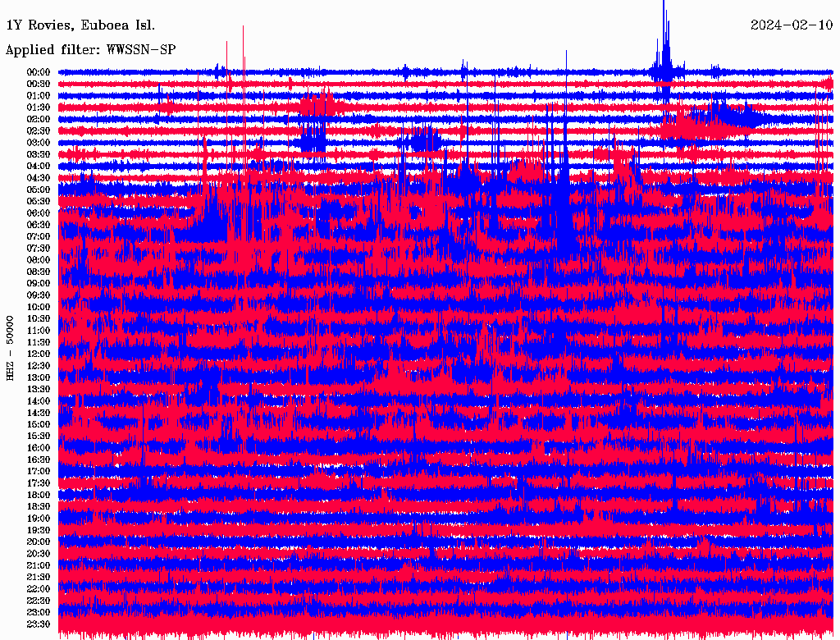Pick the 04:30 row label
The height and width of the screenshot is (640, 840).
(x=39, y=178)
